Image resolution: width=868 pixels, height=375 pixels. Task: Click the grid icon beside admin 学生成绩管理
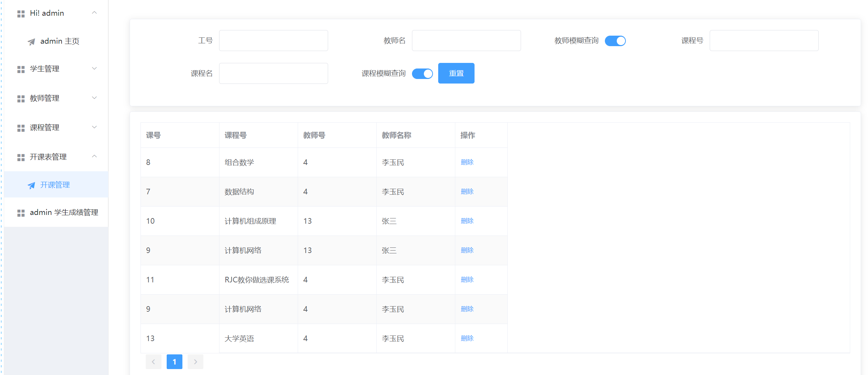[x=21, y=212]
